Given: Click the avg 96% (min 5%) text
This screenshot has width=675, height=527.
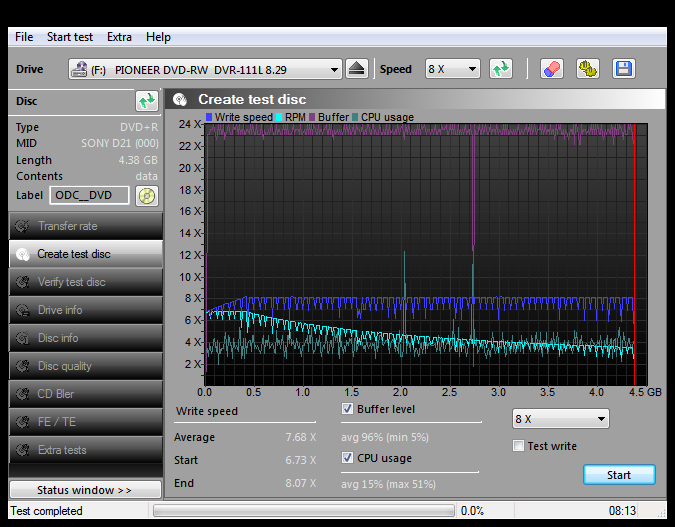Looking at the screenshot, I should click(385, 437).
